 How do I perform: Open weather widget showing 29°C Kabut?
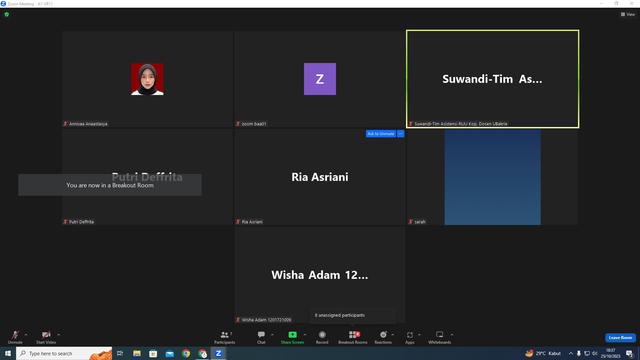click(543, 353)
